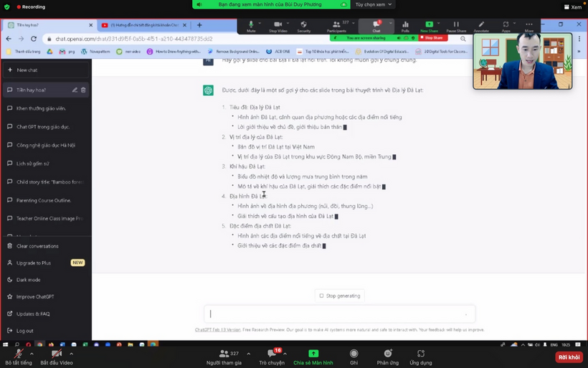The width and height of the screenshot is (588, 368).
Task: Open Security options in Zoom toolbar
Action: 304,27
